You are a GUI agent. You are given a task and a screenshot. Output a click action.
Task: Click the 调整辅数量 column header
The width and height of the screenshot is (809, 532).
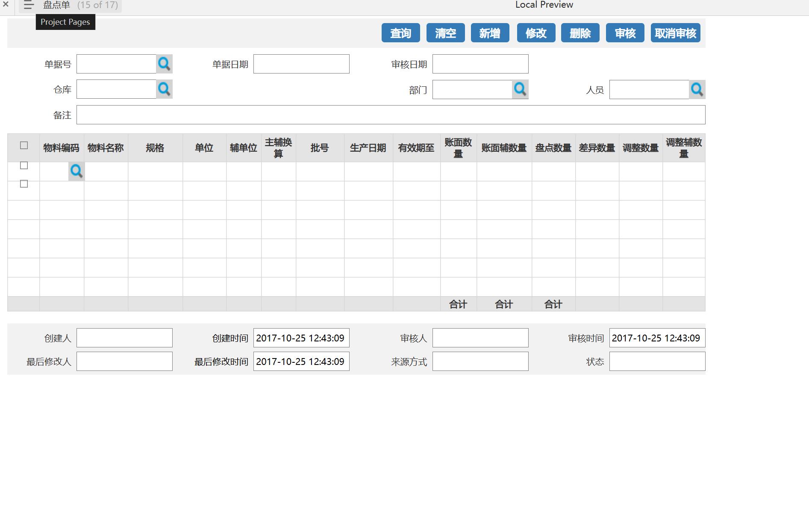point(684,148)
